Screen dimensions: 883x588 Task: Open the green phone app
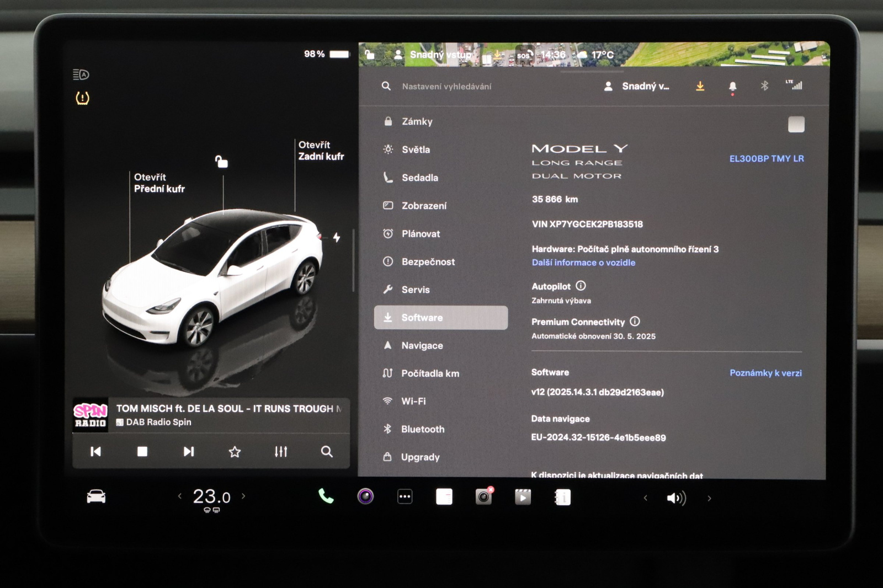point(326,496)
